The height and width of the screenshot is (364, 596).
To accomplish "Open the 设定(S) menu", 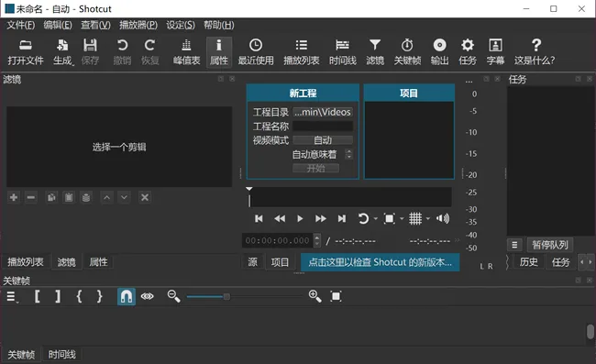I will 180,25.
